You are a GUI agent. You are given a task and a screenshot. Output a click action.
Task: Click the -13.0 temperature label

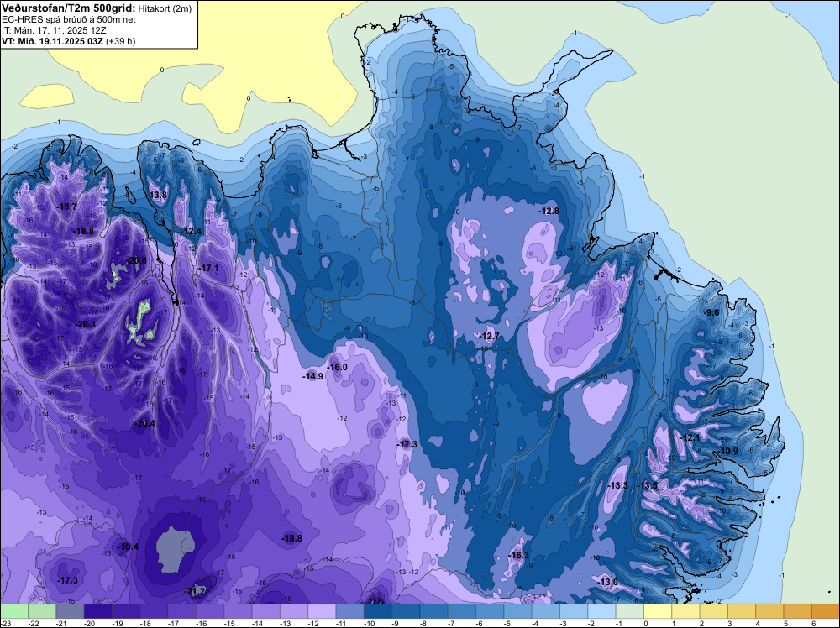[608, 582]
